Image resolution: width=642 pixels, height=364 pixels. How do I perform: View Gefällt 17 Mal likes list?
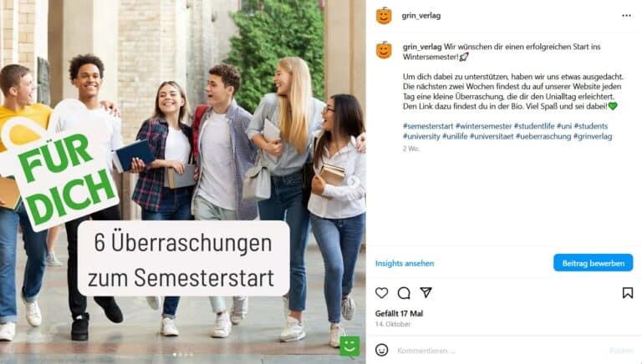click(399, 314)
